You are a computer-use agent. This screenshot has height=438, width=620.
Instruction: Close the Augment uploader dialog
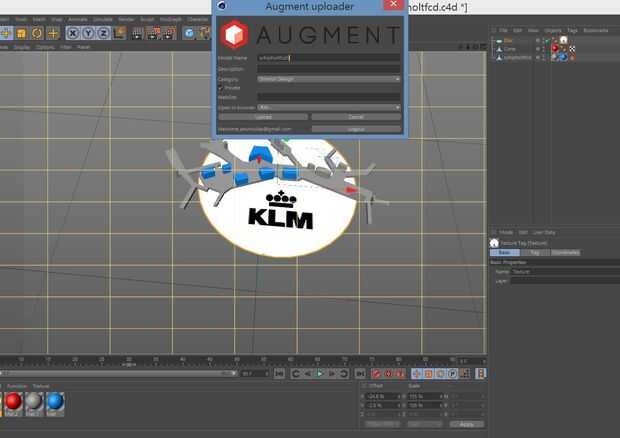click(393, 4)
